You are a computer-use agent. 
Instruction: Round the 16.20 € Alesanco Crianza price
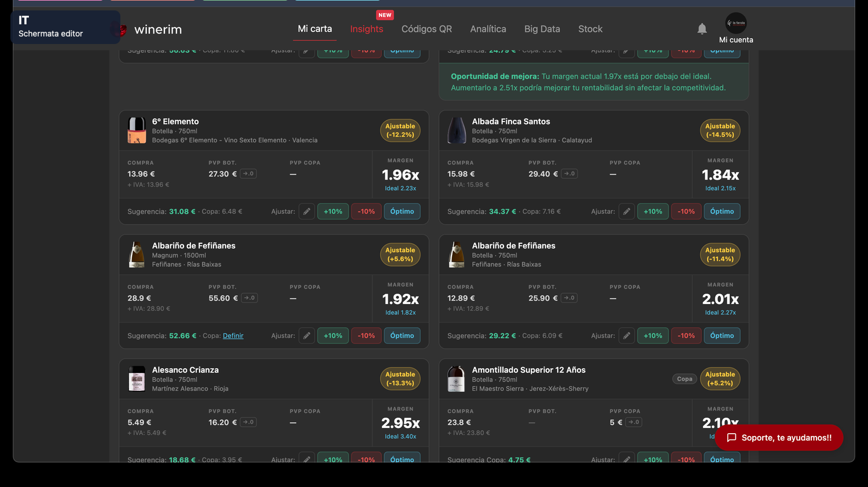pyautogui.click(x=248, y=422)
